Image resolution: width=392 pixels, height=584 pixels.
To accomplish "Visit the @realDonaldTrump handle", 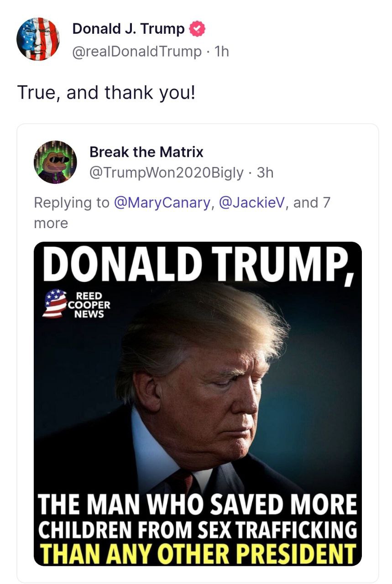I will click(136, 52).
